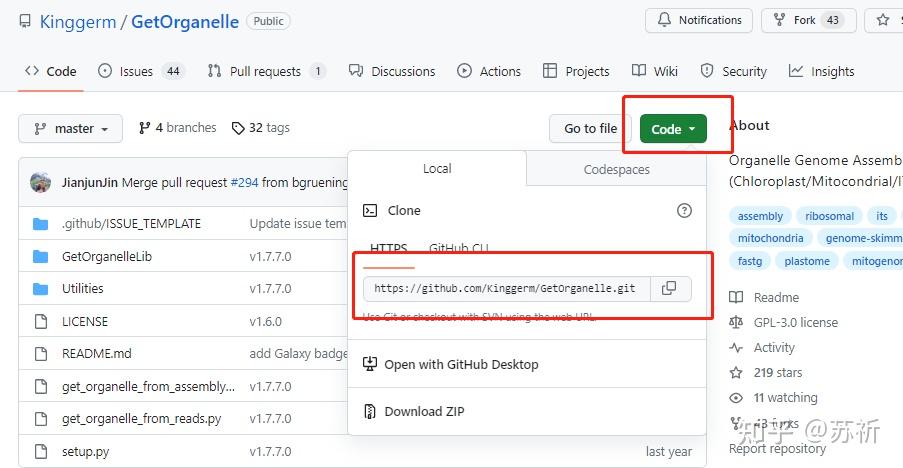The width and height of the screenshot is (903, 468).
Task: Expand the master branch selector
Action: point(70,129)
